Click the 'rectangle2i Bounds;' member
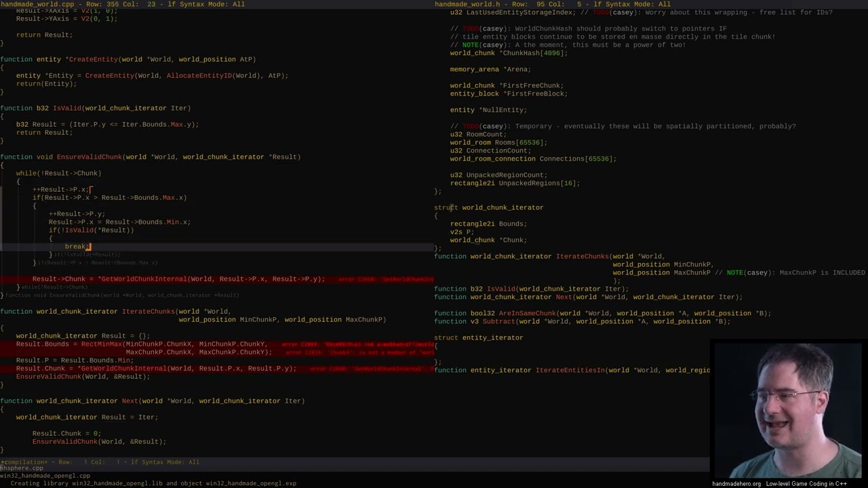This screenshot has width=868, height=488. 488,224
